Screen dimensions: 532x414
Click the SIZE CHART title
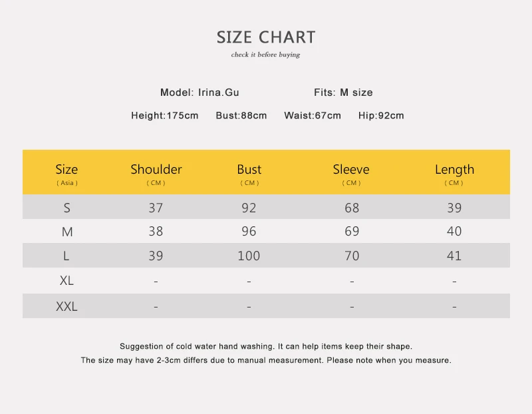coord(266,37)
